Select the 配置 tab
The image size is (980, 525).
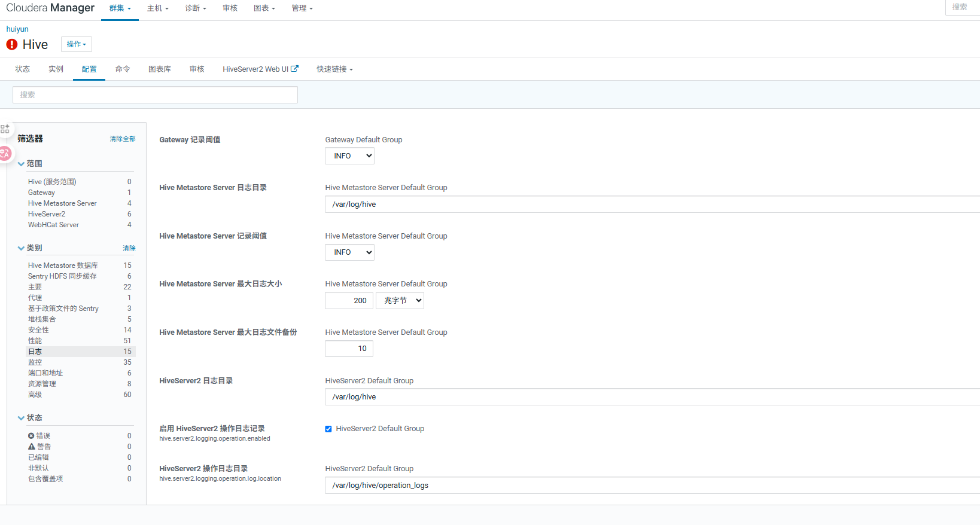[89, 69]
